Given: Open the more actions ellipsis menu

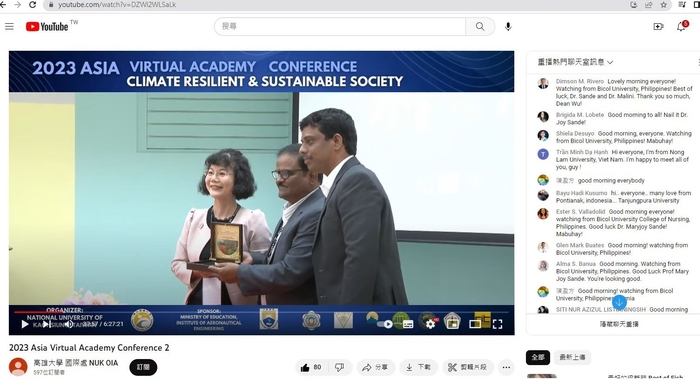Looking at the screenshot, I should pos(506,367).
